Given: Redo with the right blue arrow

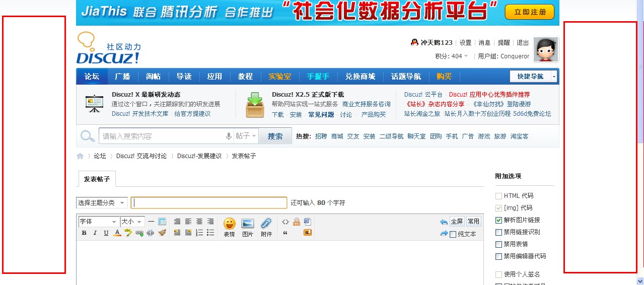Looking at the screenshot, I should (x=444, y=234).
